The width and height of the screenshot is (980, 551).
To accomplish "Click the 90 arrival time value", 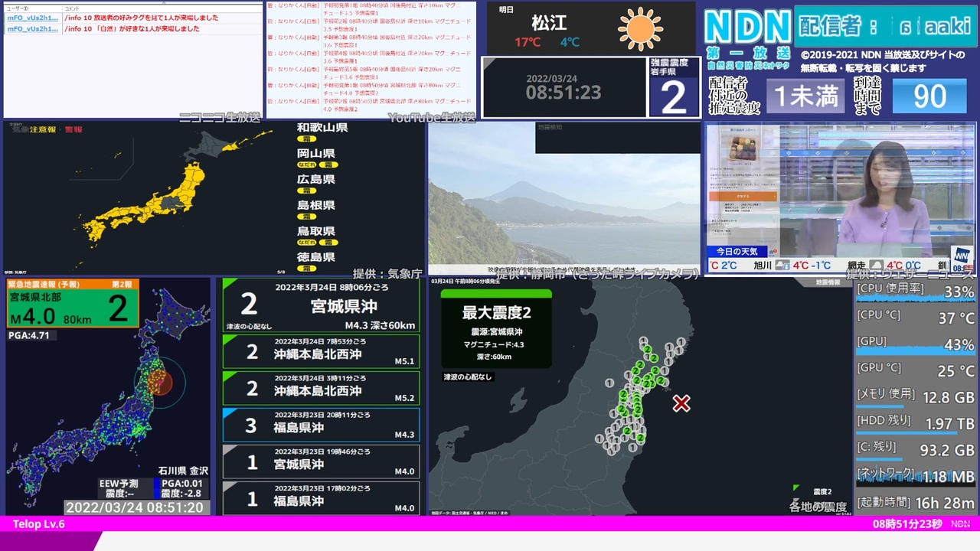I will click(x=929, y=96).
